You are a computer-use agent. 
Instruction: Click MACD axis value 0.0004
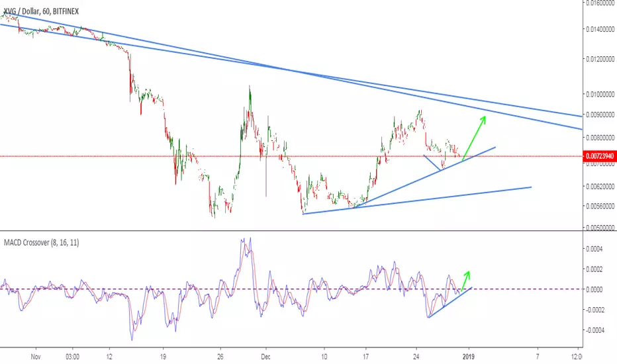click(x=594, y=249)
